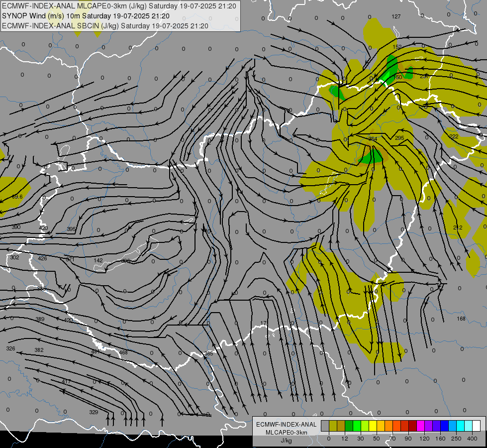Click the legend tick label 70
The height and width of the screenshot is (448, 487).
tap(392, 439)
